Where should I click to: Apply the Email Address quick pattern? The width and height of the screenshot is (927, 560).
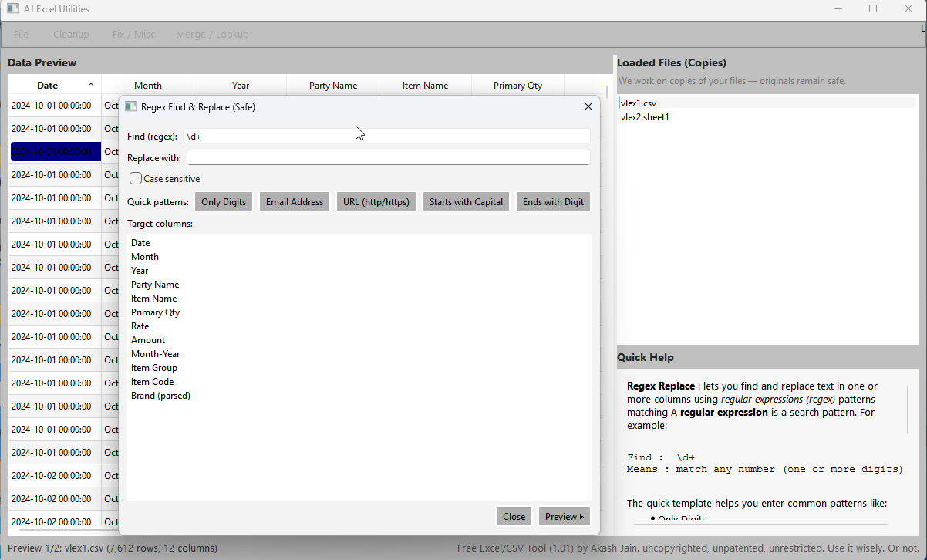click(294, 201)
